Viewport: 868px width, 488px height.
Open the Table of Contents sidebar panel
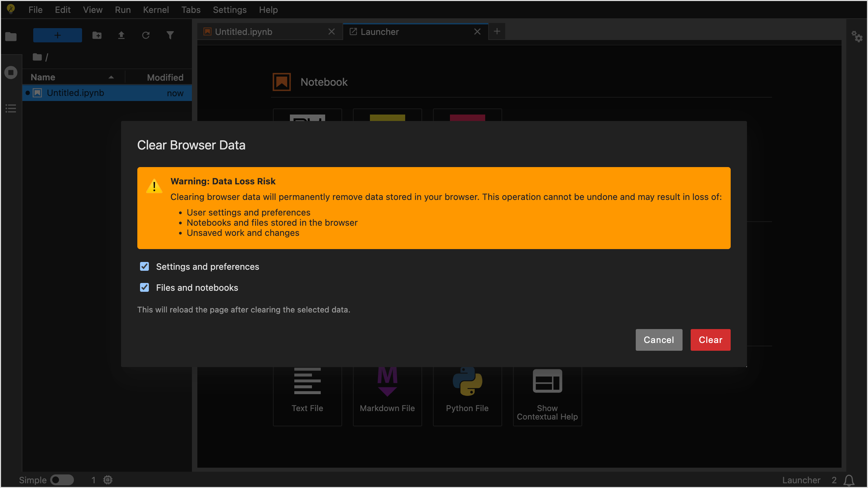pyautogui.click(x=11, y=108)
